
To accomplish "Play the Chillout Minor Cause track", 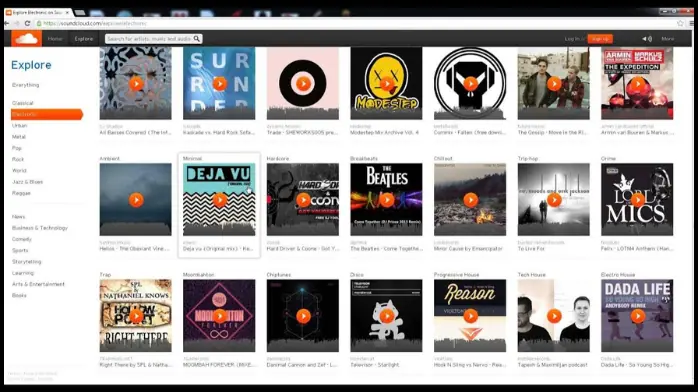I will point(470,200).
